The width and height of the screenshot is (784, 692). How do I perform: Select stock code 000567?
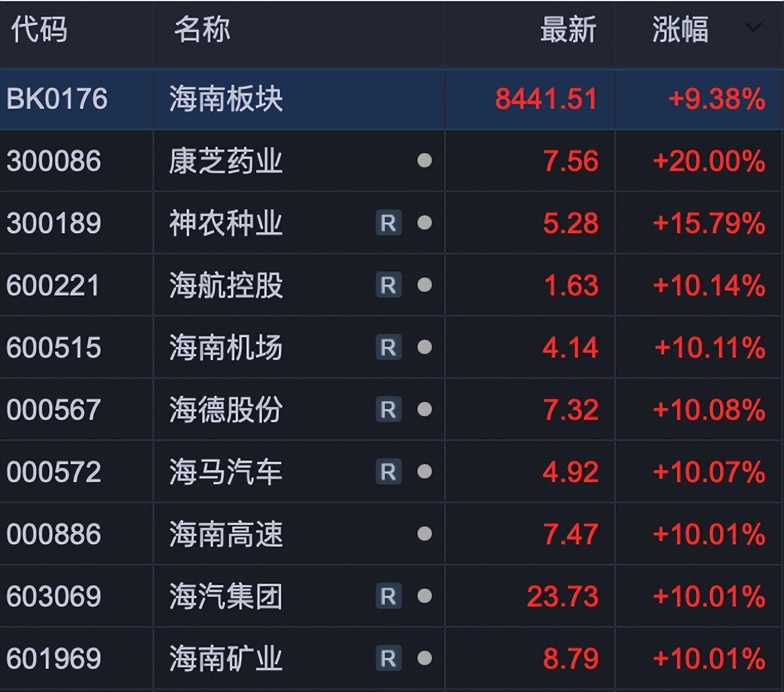click(54, 409)
